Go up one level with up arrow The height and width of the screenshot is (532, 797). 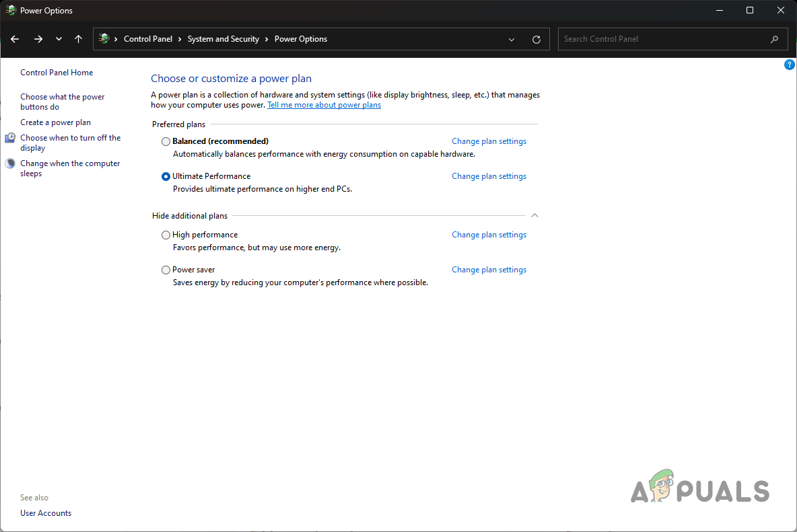[x=78, y=39]
